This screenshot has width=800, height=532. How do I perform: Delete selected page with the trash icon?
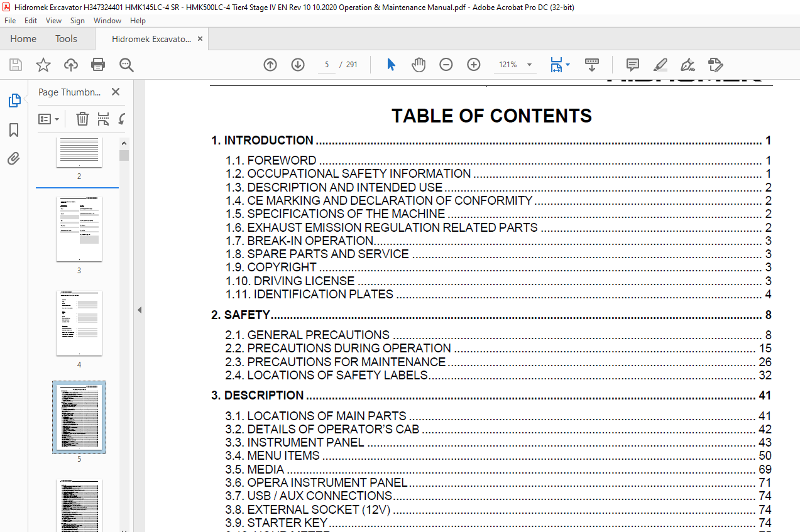[82, 119]
